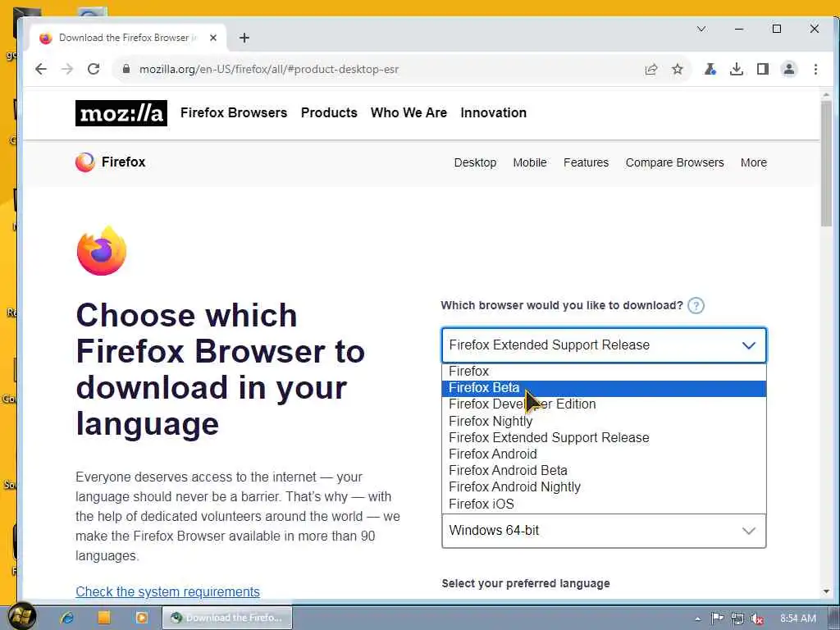Viewport: 840px width, 630px height.
Task: Open Check the system requirements link
Action: (x=167, y=591)
